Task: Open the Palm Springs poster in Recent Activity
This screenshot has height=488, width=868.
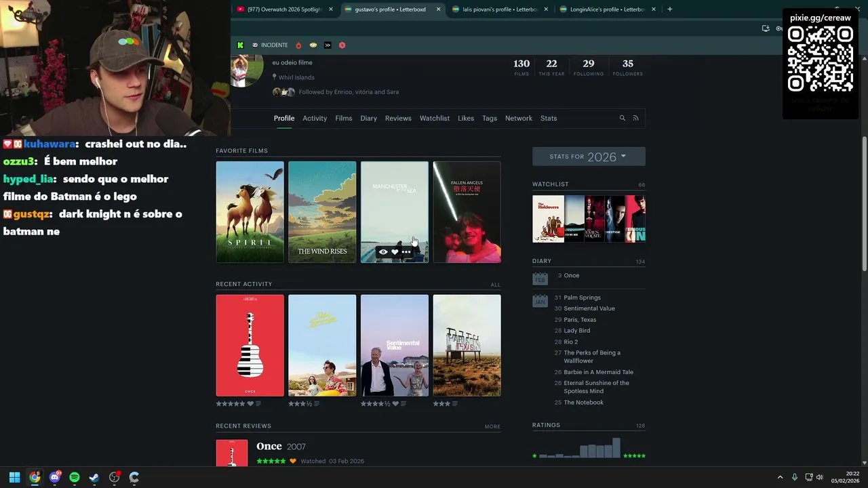Action: [322, 345]
